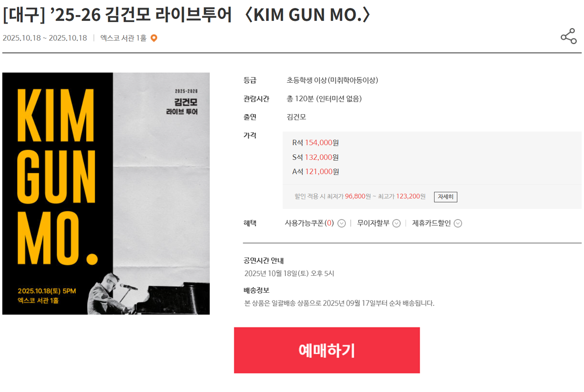Click the KIM GUN MO concert poster
This screenshot has height=392, width=584.
pyautogui.click(x=106, y=193)
